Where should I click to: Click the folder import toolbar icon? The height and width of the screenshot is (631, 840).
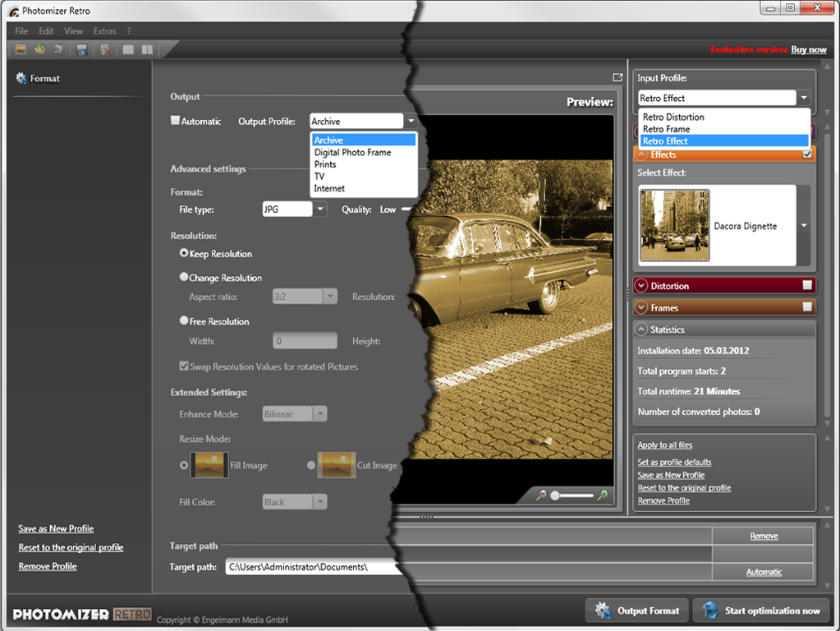39,50
